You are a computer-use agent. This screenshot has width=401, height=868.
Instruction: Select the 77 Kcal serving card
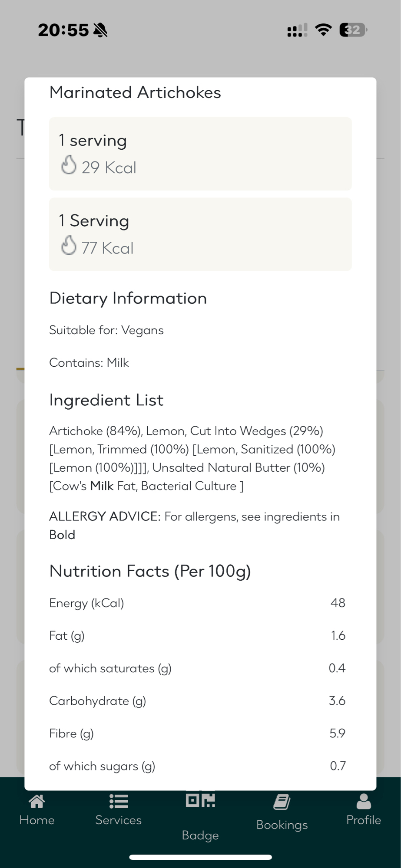pos(200,234)
